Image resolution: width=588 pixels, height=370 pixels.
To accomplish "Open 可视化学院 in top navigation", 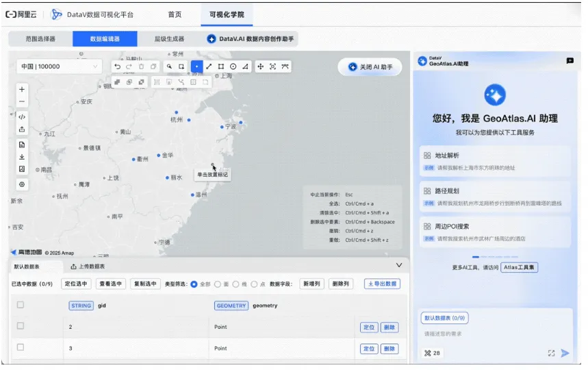I will coord(227,14).
